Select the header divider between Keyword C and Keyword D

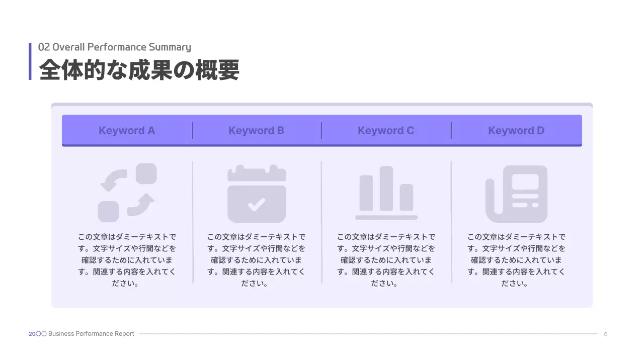click(x=451, y=131)
